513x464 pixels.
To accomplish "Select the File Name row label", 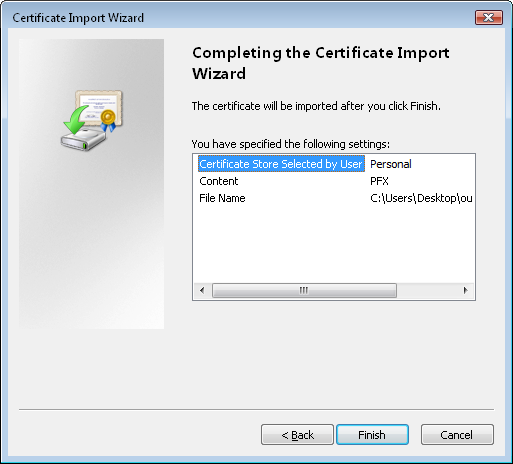I will (222, 198).
